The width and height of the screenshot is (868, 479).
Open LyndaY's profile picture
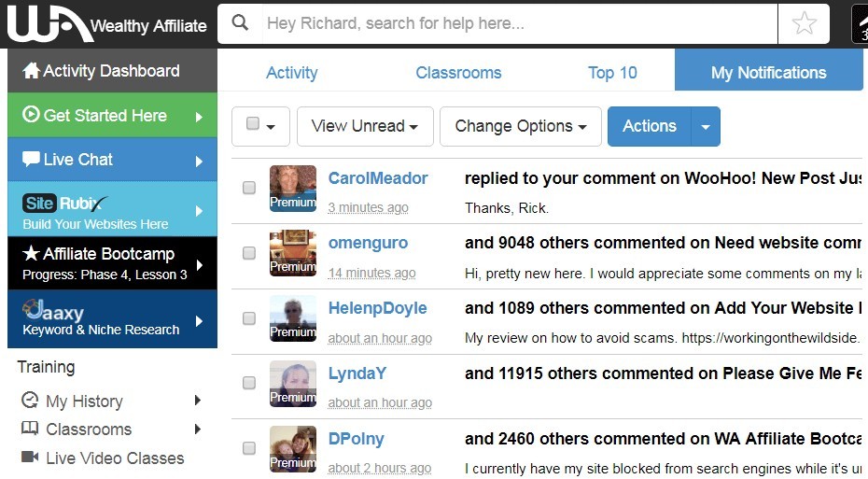(293, 384)
